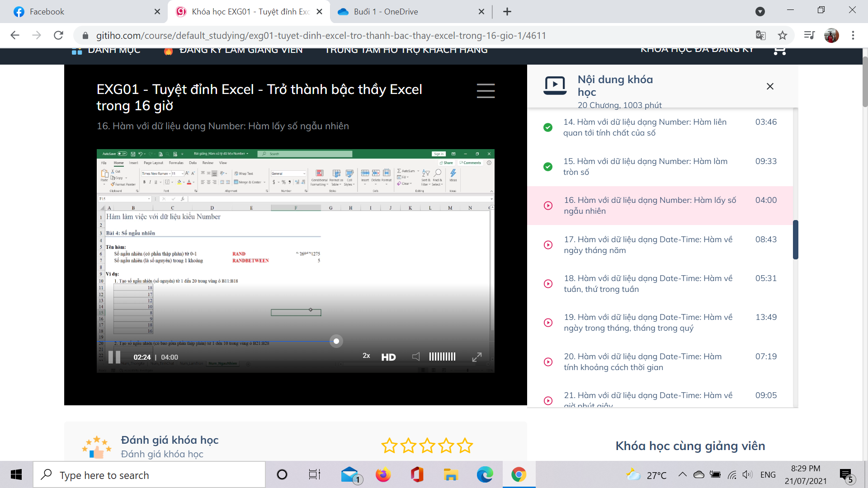Open the Chrome profile avatar
The width and height of the screenshot is (868, 488).
(831, 35)
